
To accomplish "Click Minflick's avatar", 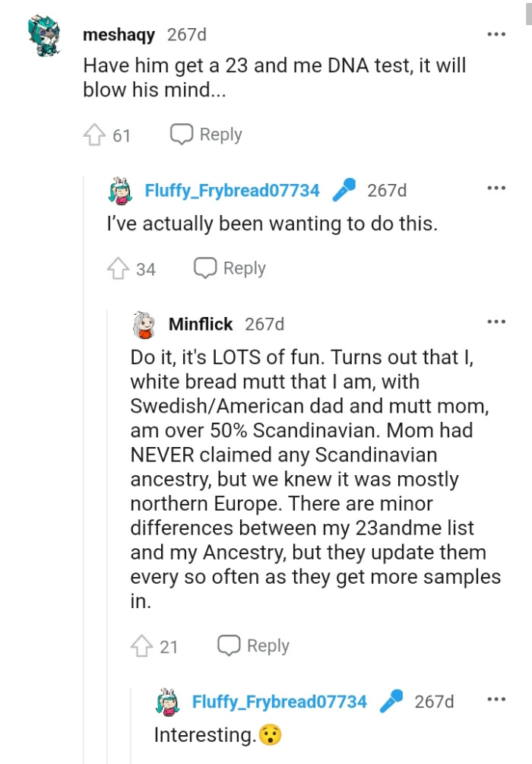I will point(145,323).
